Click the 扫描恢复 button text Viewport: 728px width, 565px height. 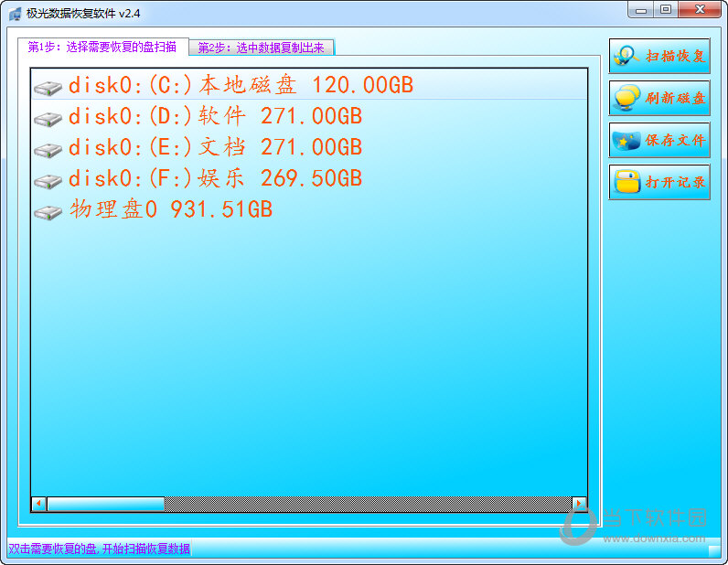[x=676, y=56]
